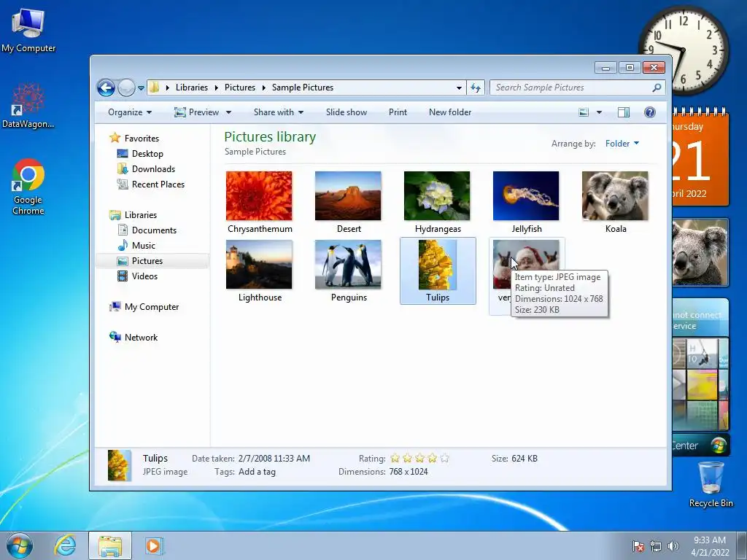Open the address bar history dropdown arrow
The image size is (747, 560).
tap(459, 87)
